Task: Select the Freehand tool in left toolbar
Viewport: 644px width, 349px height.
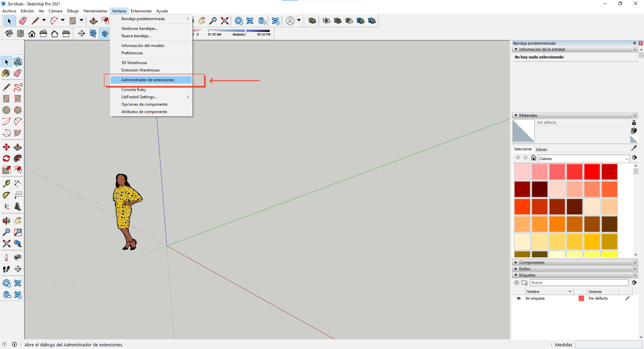Action: tap(18, 87)
